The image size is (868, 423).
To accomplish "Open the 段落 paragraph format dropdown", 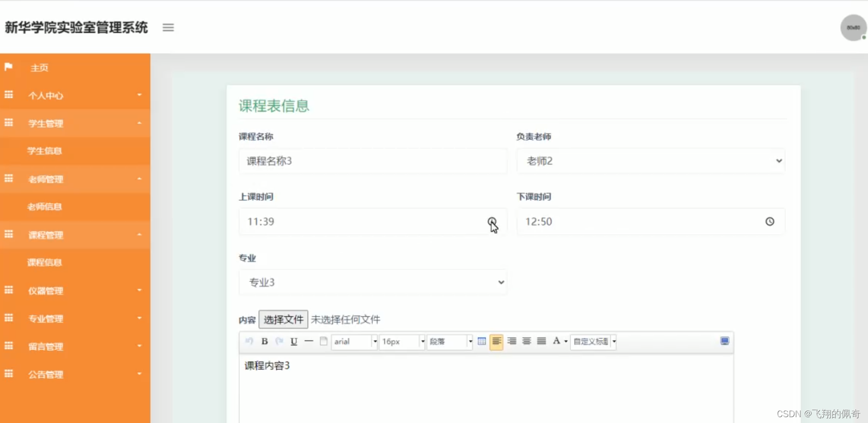I will click(450, 342).
